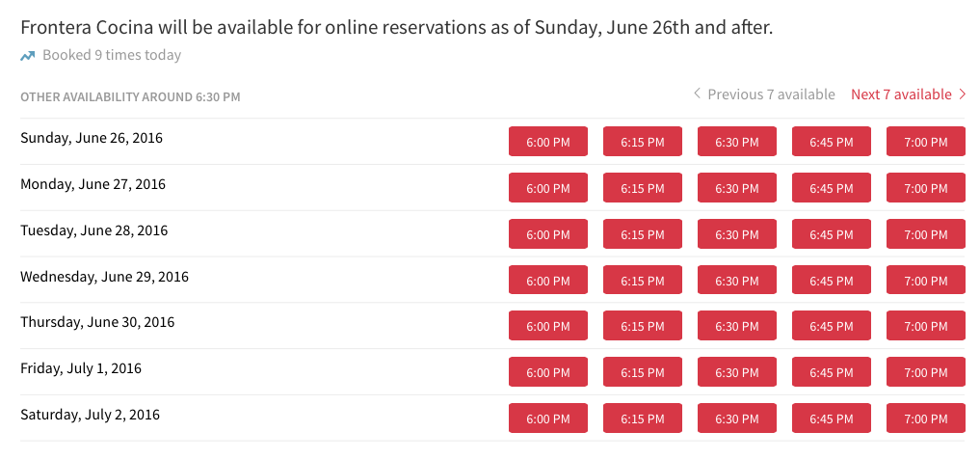Select 6:30 PM on Thursday, June 30
The height and width of the screenshot is (459, 980).
[736, 326]
